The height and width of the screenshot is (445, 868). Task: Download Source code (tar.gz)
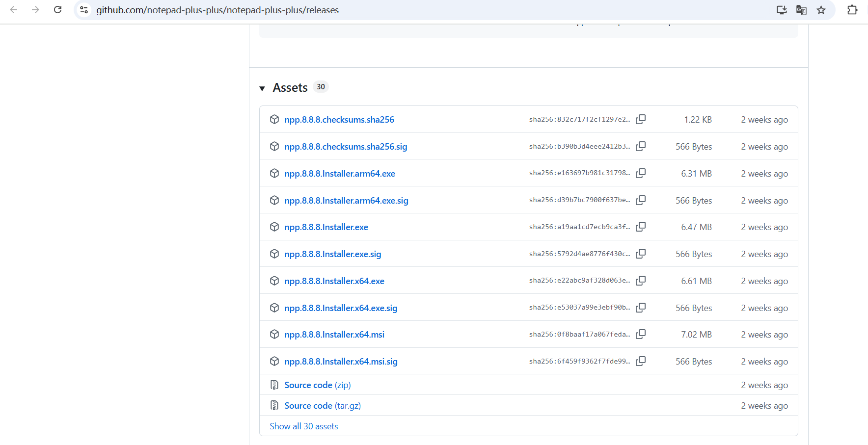(323, 406)
